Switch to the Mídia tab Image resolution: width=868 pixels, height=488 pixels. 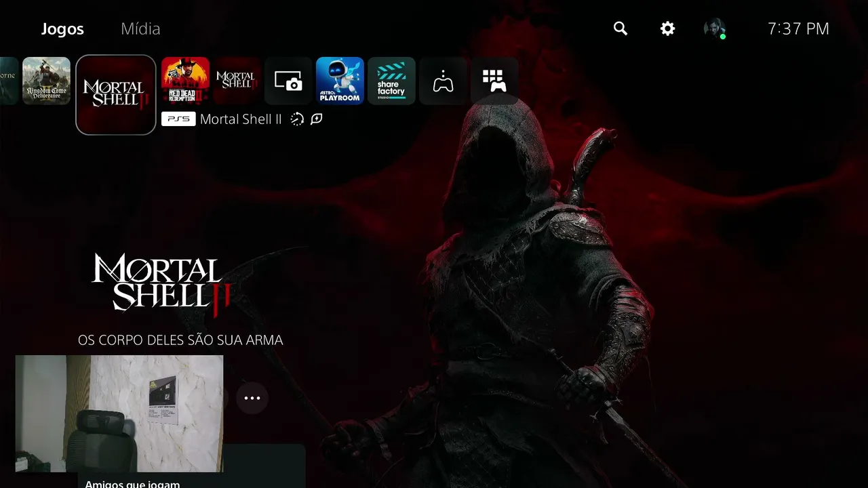140,29
